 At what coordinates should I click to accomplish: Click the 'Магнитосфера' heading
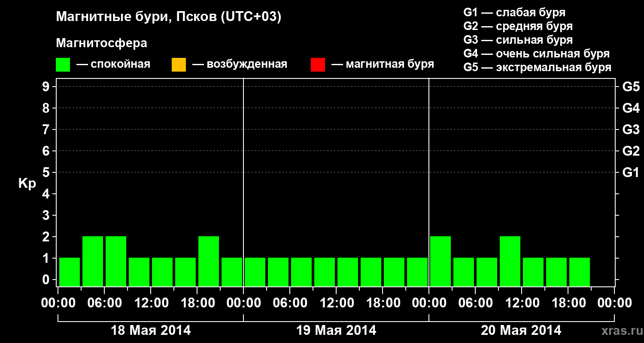pos(101,43)
